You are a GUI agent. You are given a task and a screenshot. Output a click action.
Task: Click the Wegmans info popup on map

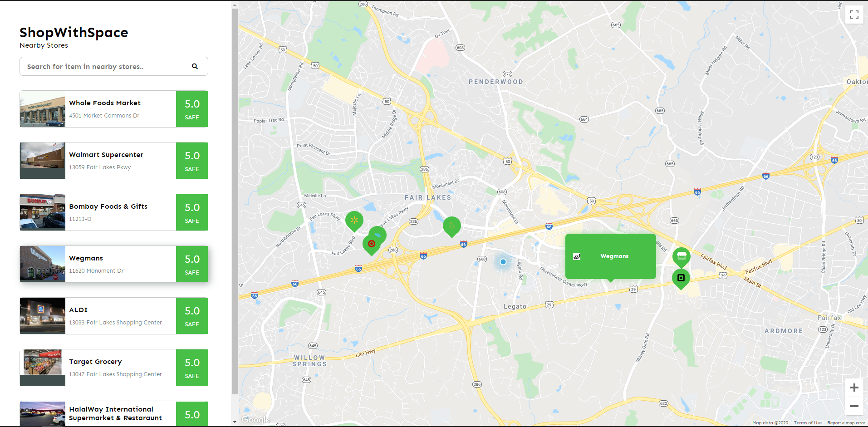[610, 256]
